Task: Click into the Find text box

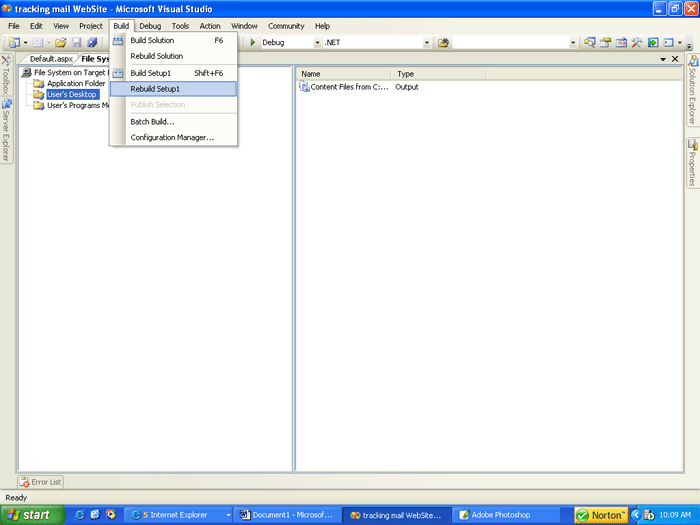Action: click(511, 43)
